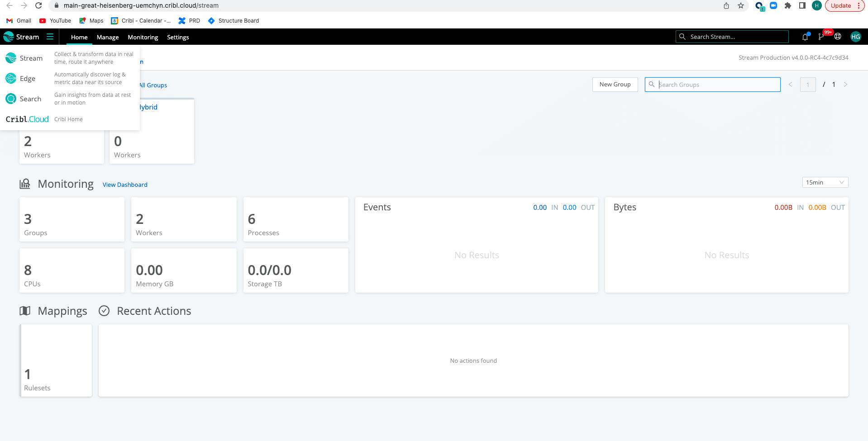Switch to Edge in product menu
This screenshot has height=441, width=868.
point(27,79)
